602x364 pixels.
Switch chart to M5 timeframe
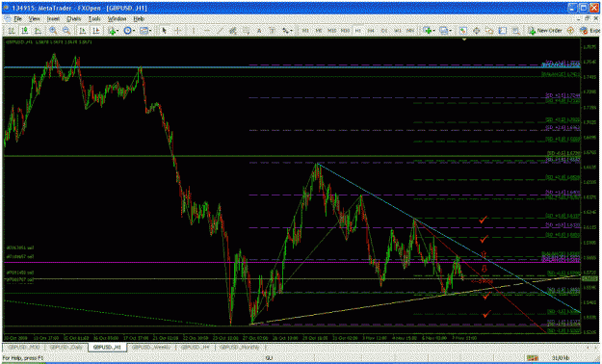point(319,31)
